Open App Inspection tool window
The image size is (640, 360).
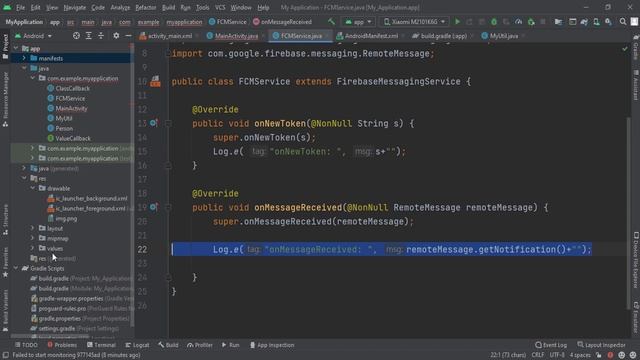coord(272,345)
